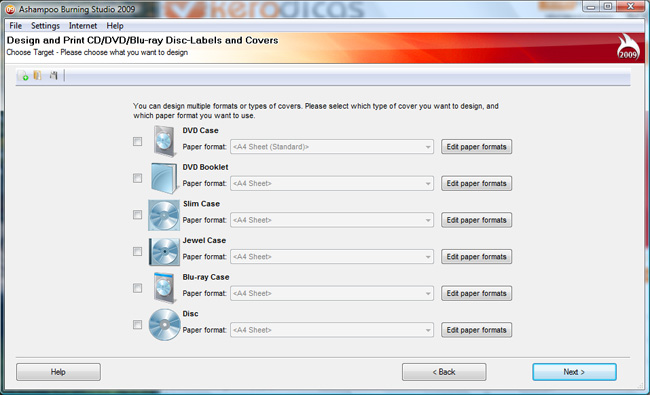The height and width of the screenshot is (395, 650).
Task: Open the Blu-ray Case paper format dropdown
Action: coord(332,293)
